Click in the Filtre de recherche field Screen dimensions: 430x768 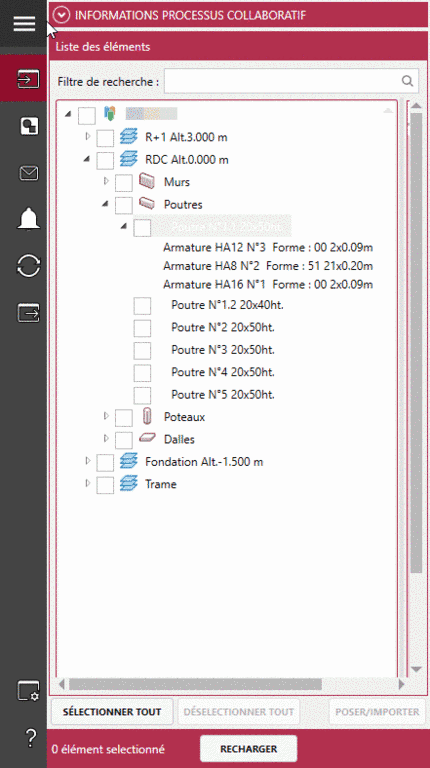[x=291, y=81]
